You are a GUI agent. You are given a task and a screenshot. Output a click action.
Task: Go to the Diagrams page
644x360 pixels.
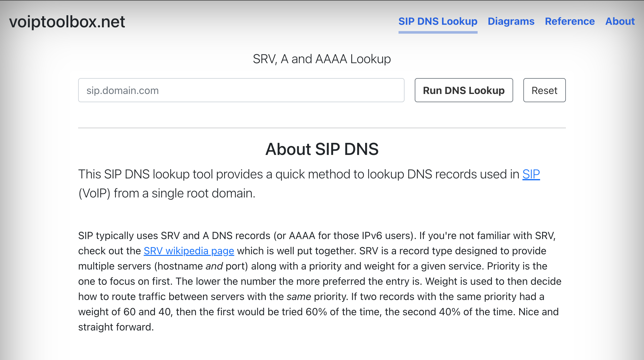[x=511, y=21]
